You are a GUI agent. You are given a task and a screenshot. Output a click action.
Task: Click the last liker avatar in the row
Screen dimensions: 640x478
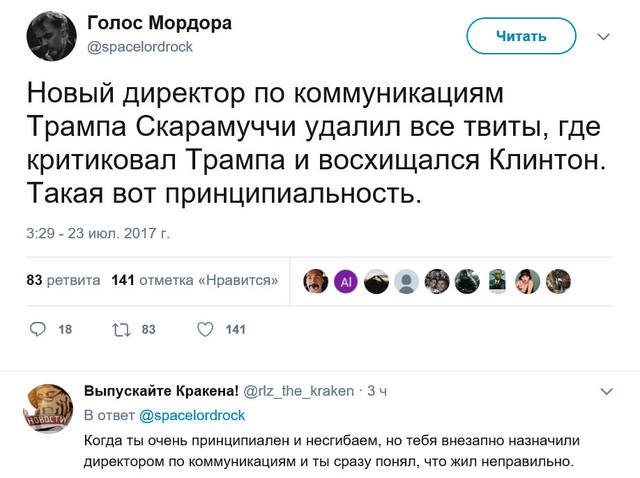558,281
